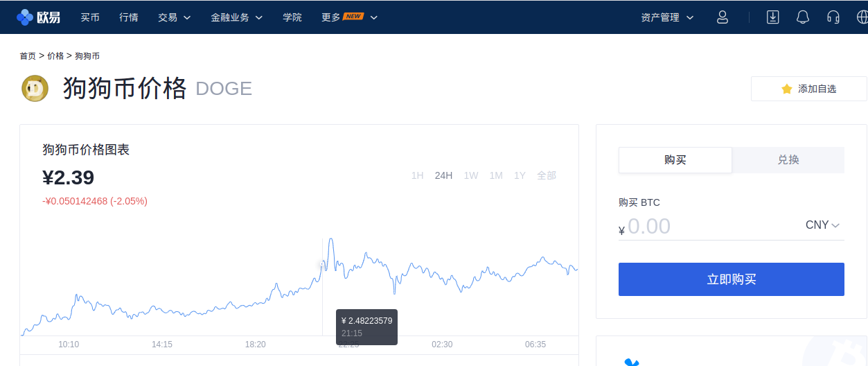Switch to the 购买 tab
This screenshot has width=868, height=366.
click(675, 159)
